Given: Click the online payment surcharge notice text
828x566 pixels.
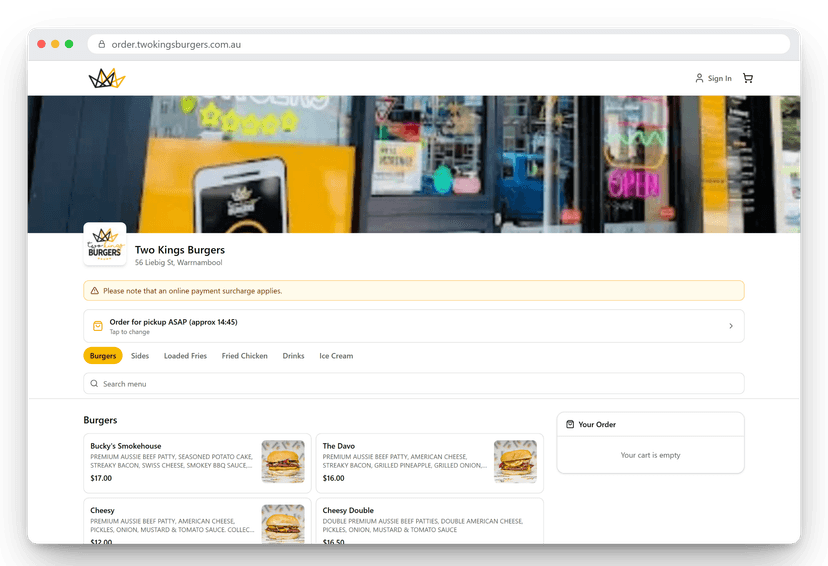Looking at the screenshot, I should pos(192,291).
